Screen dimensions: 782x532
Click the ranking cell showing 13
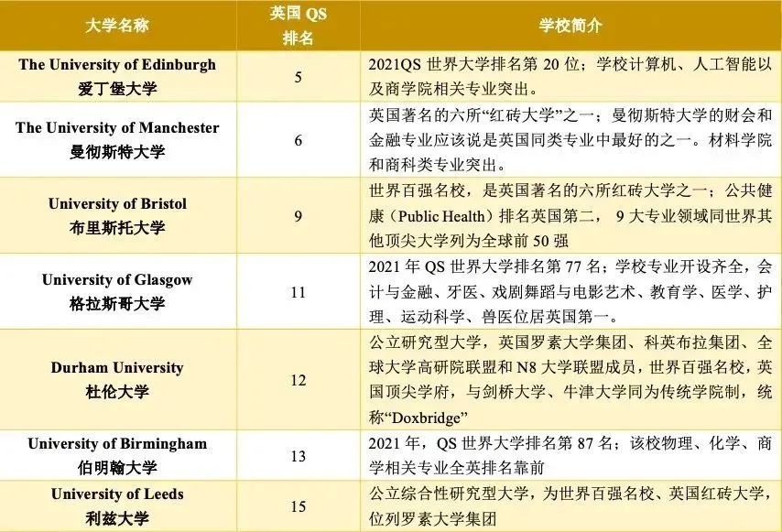click(298, 455)
